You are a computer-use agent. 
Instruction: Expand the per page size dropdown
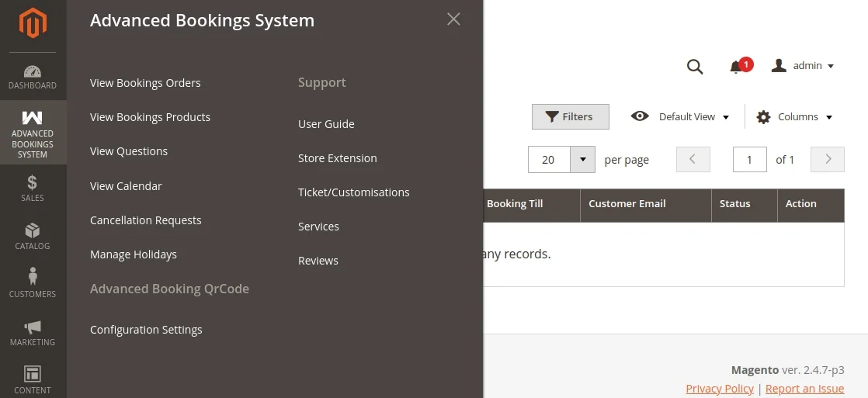(582, 160)
